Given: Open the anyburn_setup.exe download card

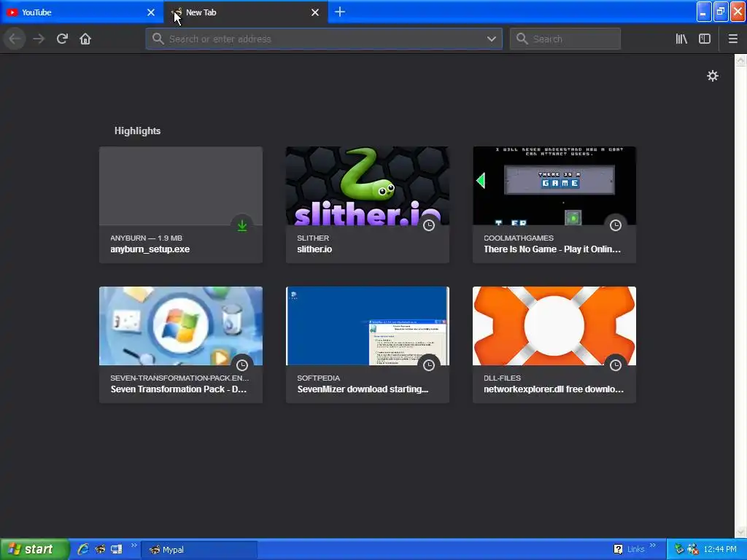Looking at the screenshot, I should 181,205.
